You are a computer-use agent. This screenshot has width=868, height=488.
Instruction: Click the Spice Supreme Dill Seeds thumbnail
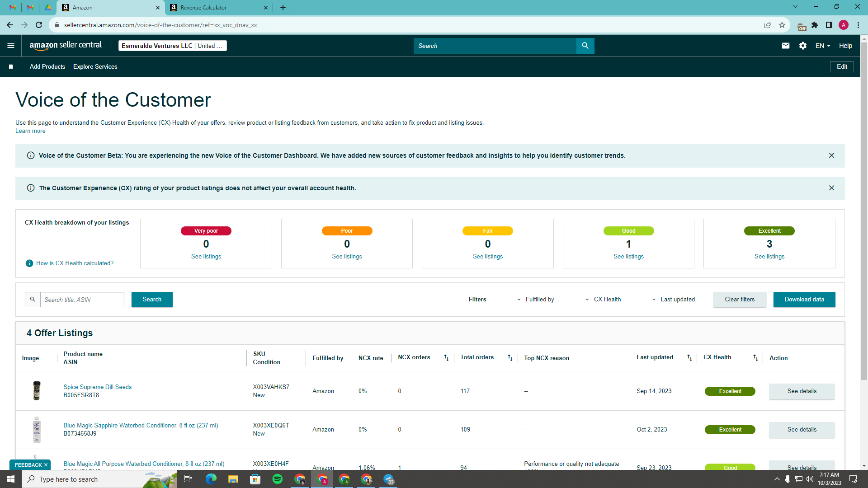(x=37, y=391)
